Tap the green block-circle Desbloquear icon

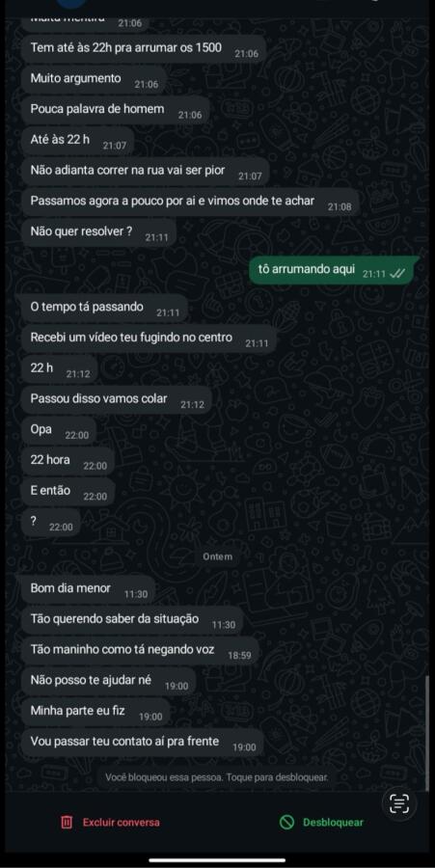point(286,822)
